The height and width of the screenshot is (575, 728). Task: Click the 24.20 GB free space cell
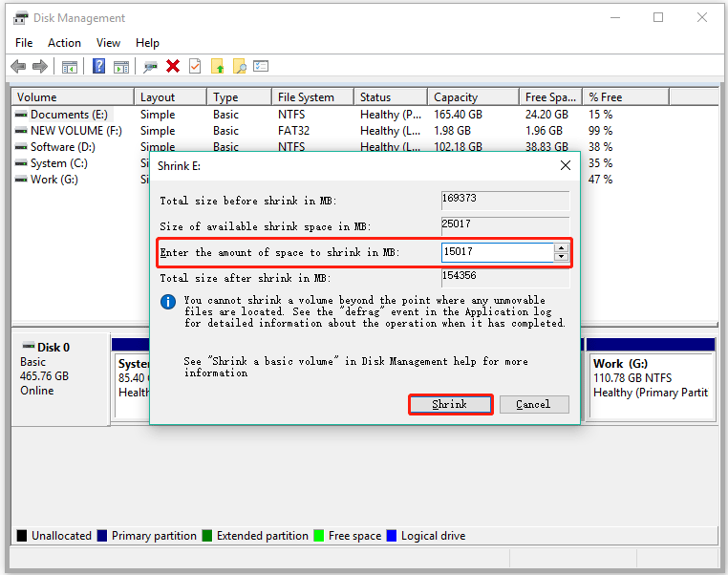(x=546, y=115)
